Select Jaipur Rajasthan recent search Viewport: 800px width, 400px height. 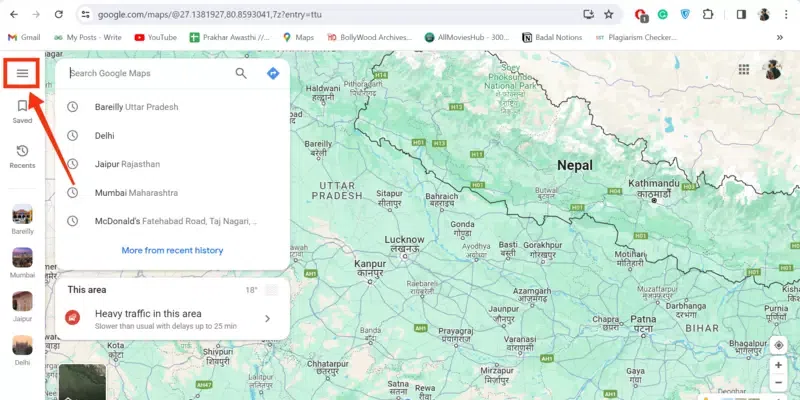(x=172, y=164)
